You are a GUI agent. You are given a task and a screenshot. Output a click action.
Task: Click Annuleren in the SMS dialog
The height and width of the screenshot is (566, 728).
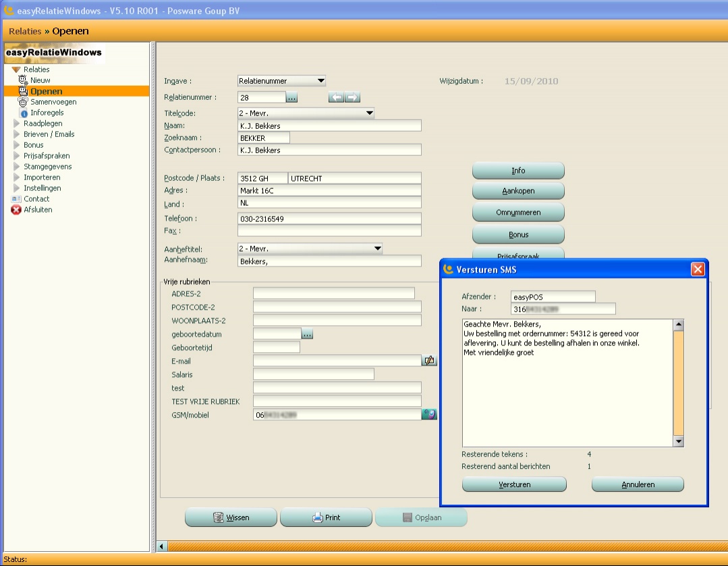[x=638, y=484]
